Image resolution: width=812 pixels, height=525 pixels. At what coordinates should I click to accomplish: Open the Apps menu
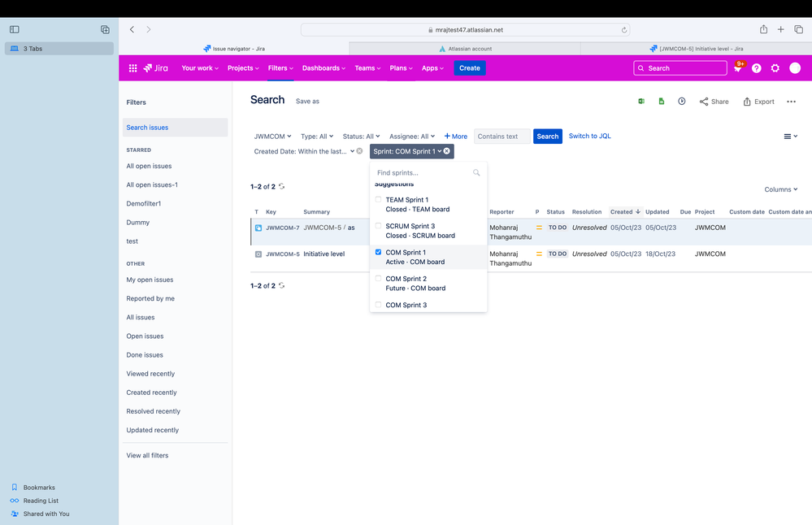432,67
